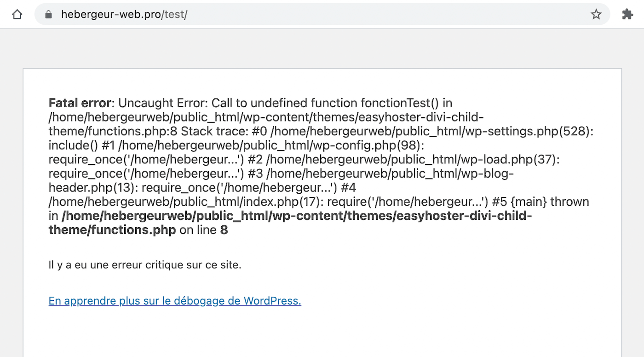Open the Extensions puzzle icon
This screenshot has height=357, width=644.
click(627, 15)
